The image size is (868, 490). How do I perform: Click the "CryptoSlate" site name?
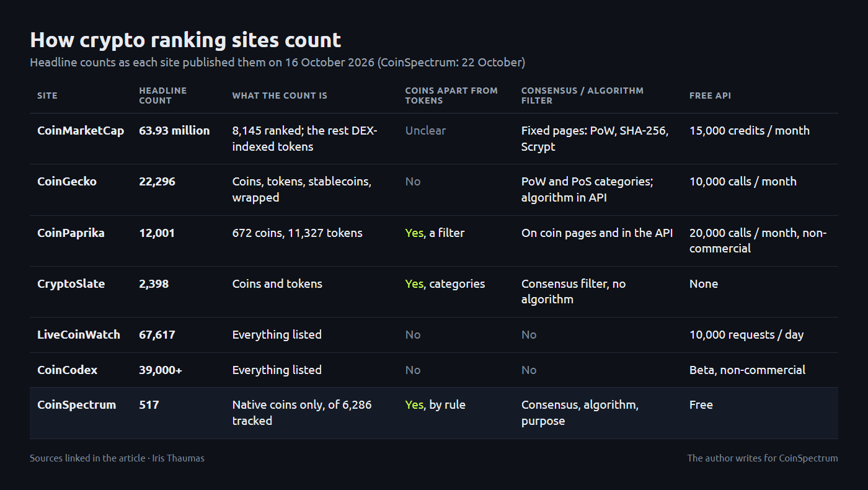coord(71,284)
